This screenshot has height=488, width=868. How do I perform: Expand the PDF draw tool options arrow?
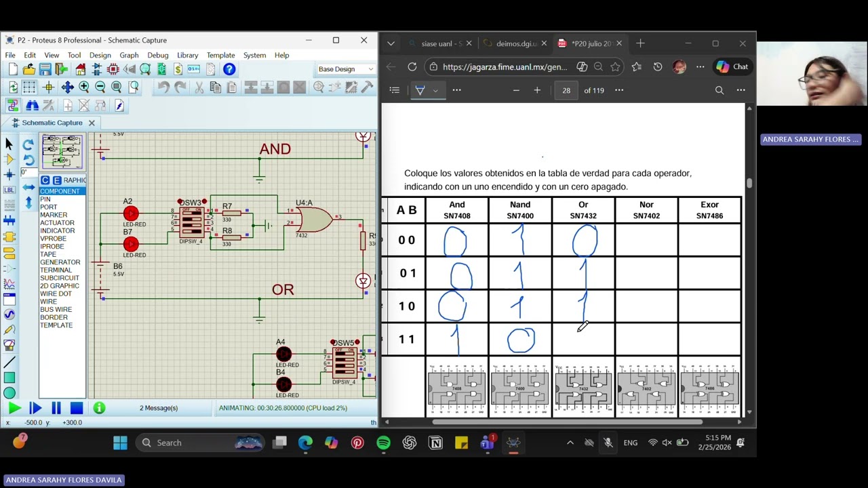click(436, 90)
